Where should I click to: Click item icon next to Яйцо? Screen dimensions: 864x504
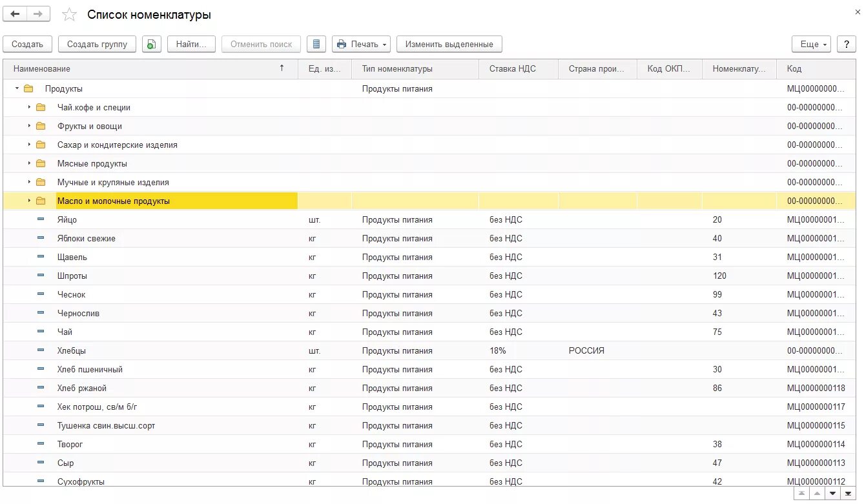[41, 219]
